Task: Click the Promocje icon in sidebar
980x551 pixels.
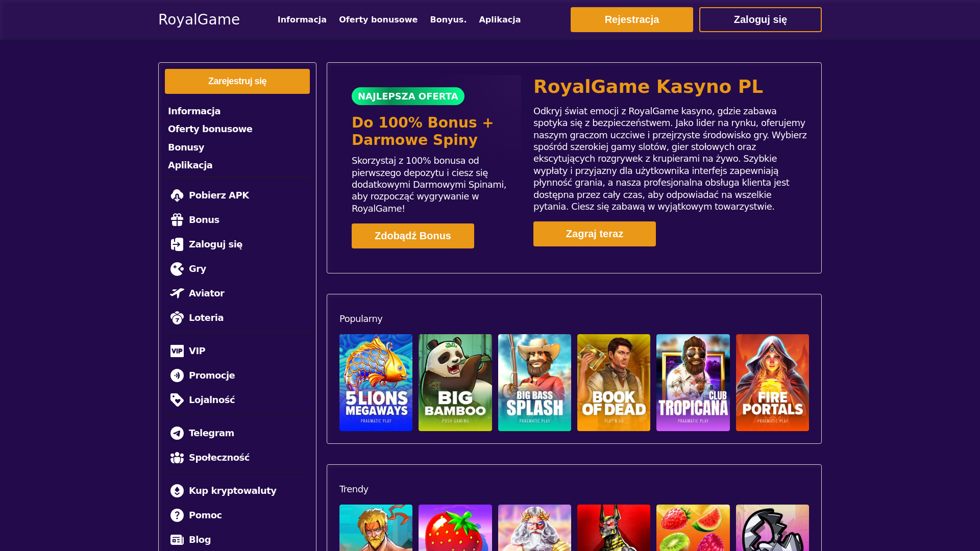Action: [177, 375]
